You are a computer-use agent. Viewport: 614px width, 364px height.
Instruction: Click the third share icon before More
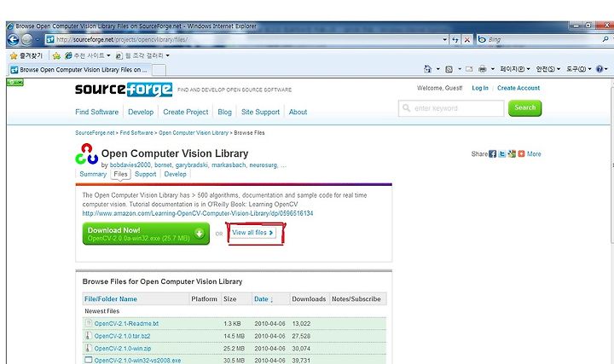coord(512,153)
